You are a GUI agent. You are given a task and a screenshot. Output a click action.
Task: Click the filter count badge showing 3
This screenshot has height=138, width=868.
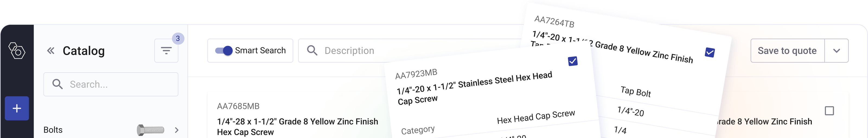pyautogui.click(x=178, y=39)
